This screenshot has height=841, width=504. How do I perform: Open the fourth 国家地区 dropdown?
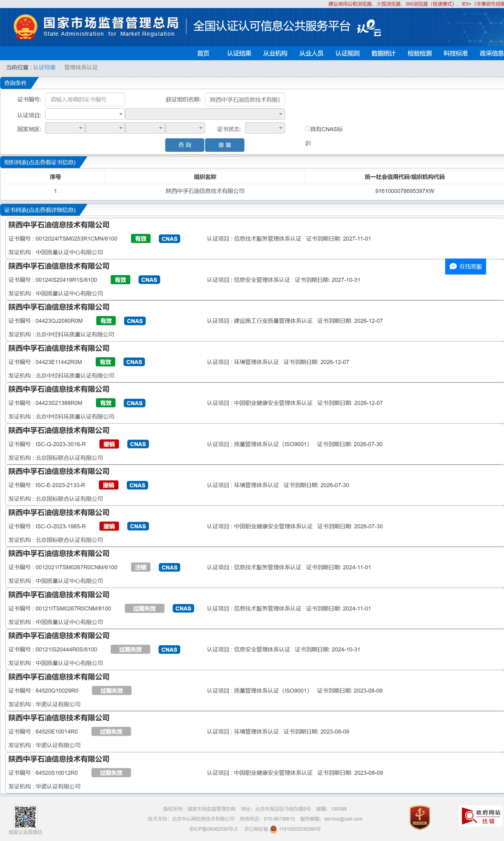(x=185, y=128)
